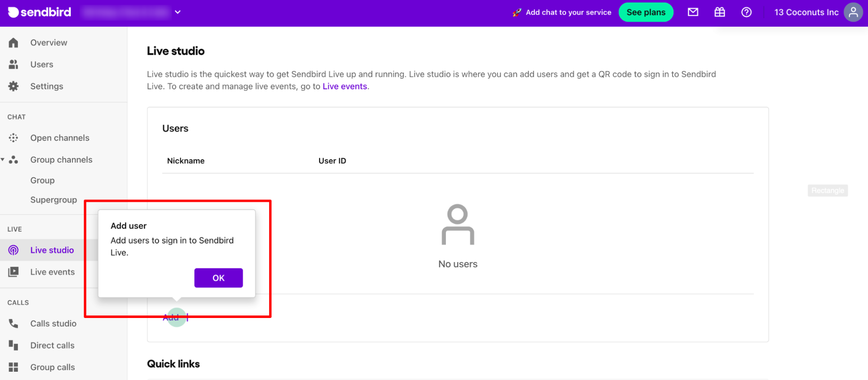The height and width of the screenshot is (380, 868).
Task: Select Live studio in sidebar
Action: coord(52,250)
